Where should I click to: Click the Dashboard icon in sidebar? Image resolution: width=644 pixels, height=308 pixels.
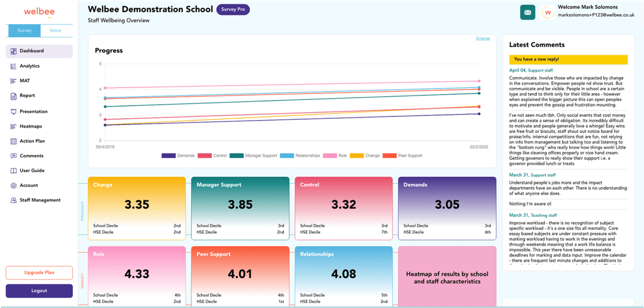coord(14,51)
